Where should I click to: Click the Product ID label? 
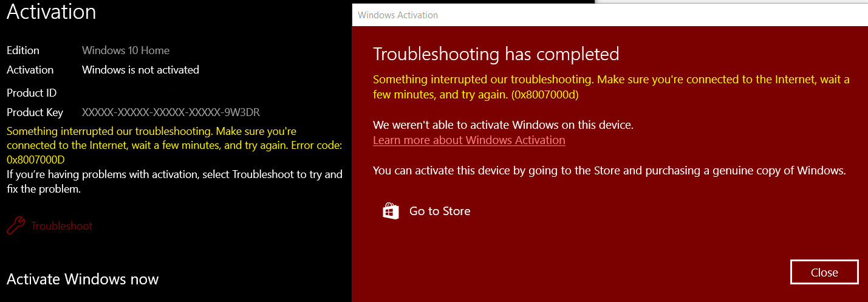click(32, 93)
